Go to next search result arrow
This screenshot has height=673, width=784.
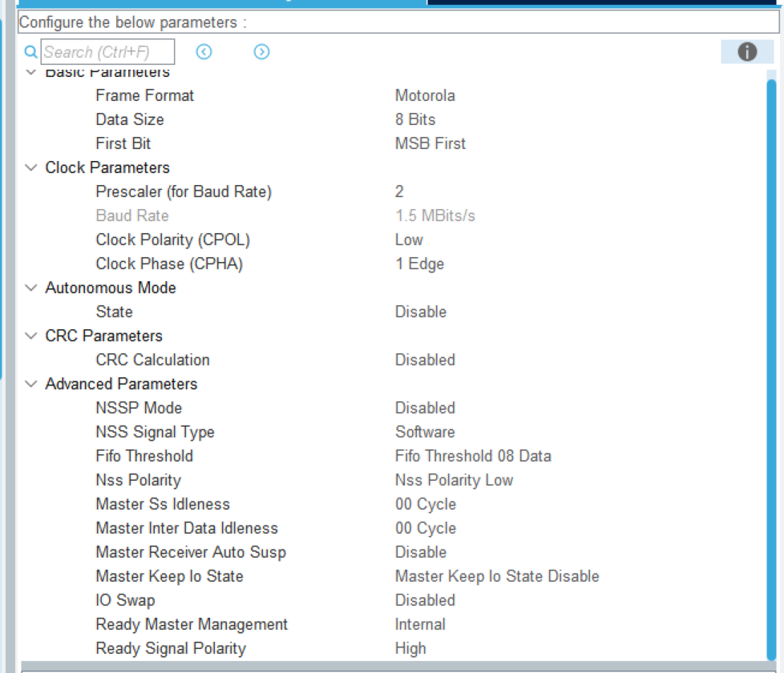tap(261, 51)
